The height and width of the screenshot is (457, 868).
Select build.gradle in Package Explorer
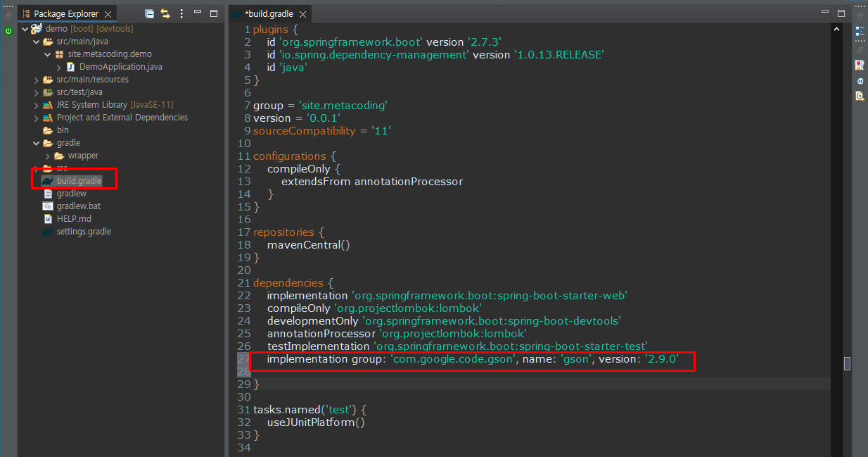click(x=72, y=181)
